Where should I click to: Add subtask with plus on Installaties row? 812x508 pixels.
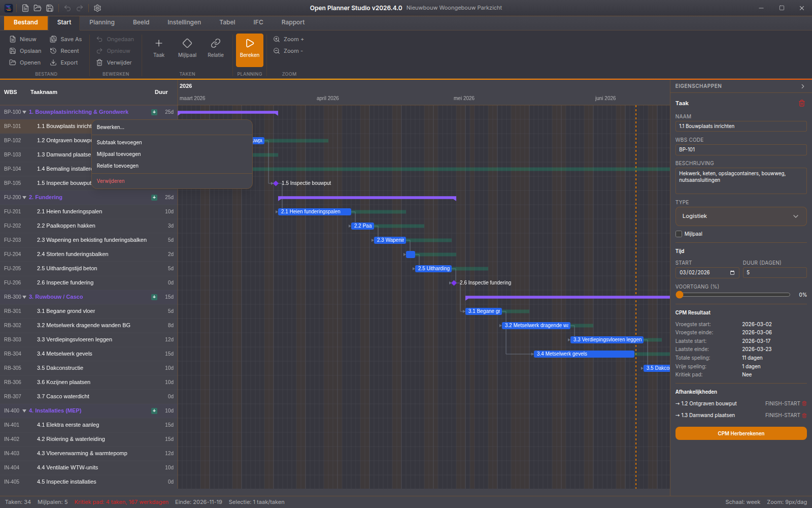point(154,410)
